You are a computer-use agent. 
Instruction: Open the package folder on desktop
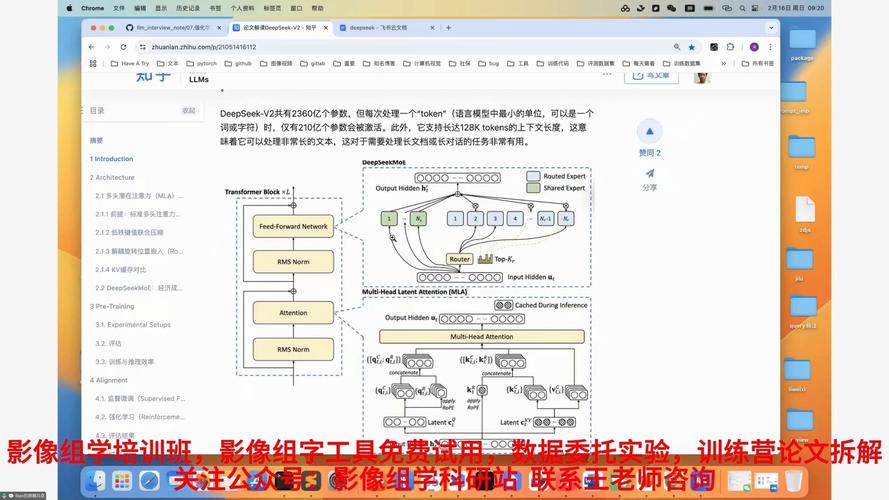click(802, 45)
